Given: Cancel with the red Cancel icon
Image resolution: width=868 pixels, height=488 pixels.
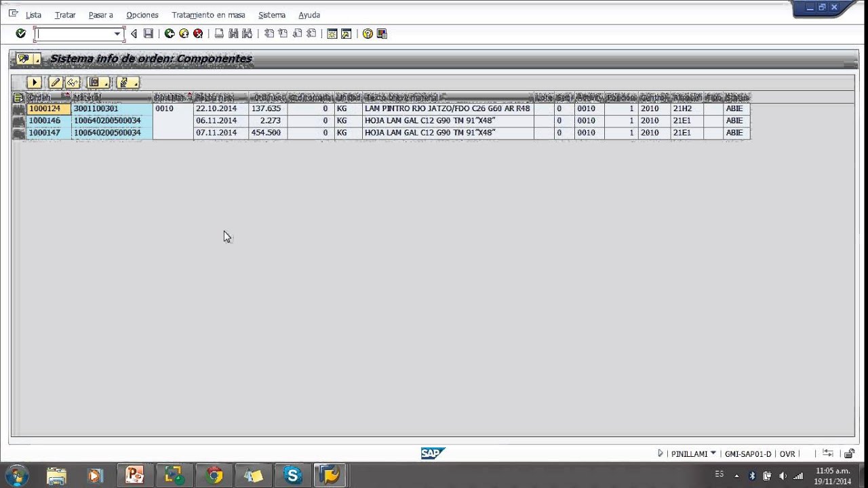Looking at the screenshot, I should (x=198, y=33).
